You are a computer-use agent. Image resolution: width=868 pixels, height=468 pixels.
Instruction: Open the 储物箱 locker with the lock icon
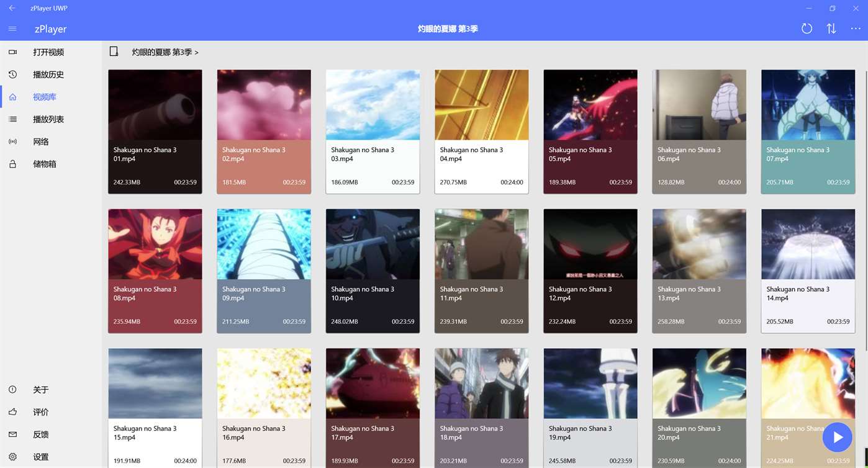[x=12, y=164]
